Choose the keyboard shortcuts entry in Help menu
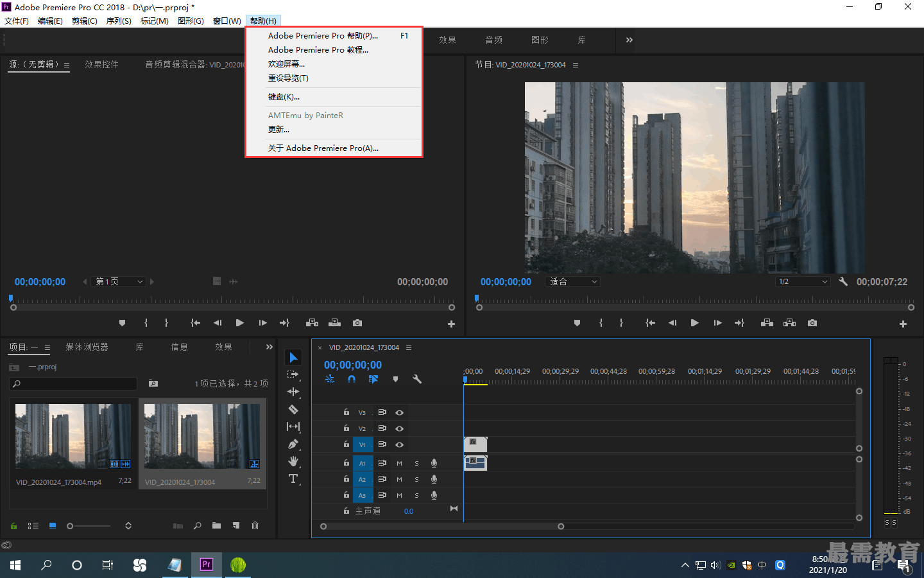Viewport: 924px width, 578px height. point(334,97)
